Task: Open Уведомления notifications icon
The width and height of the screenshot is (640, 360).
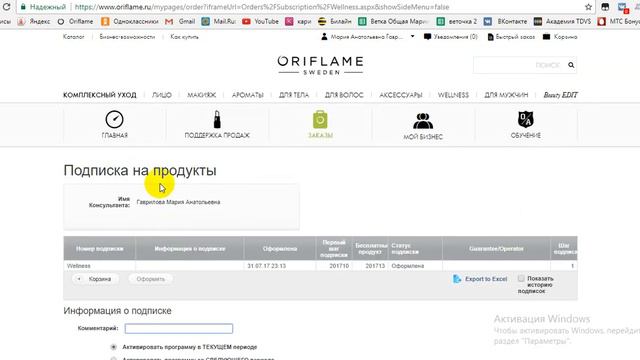Action: pyautogui.click(x=427, y=37)
